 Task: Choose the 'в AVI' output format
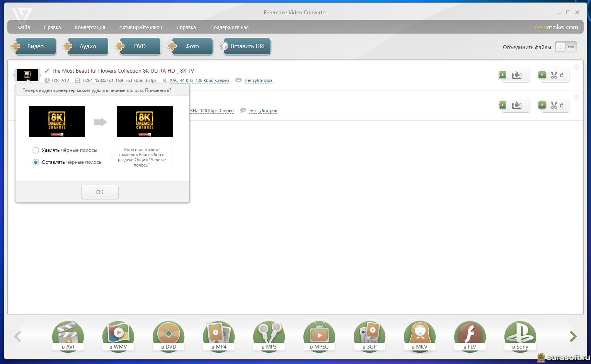(x=68, y=336)
